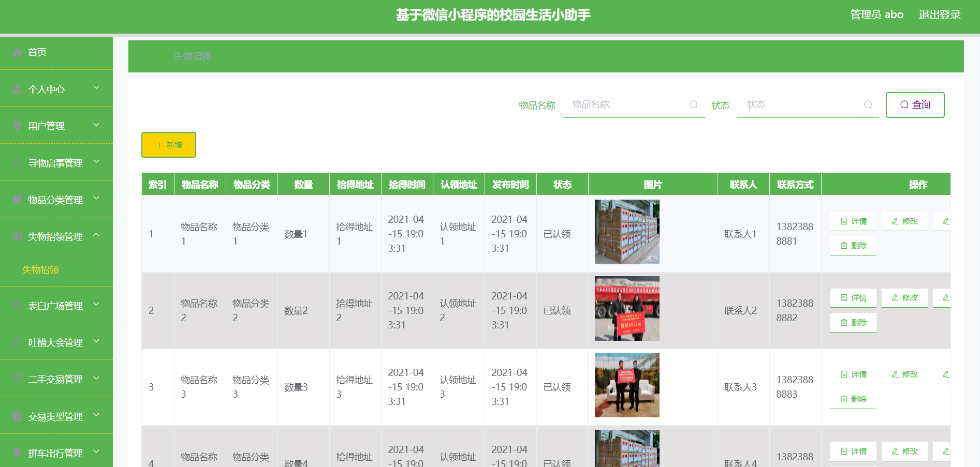Viewport: 980px width, 467px height.
Task: Click 修改 for row 3
Action: (x=904, y=374)
